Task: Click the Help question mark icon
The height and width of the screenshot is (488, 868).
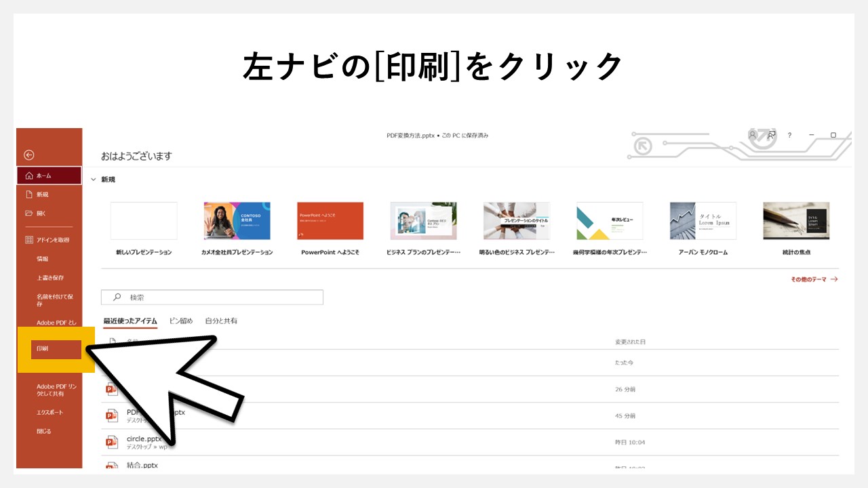Action: click(x=789, y=136)
